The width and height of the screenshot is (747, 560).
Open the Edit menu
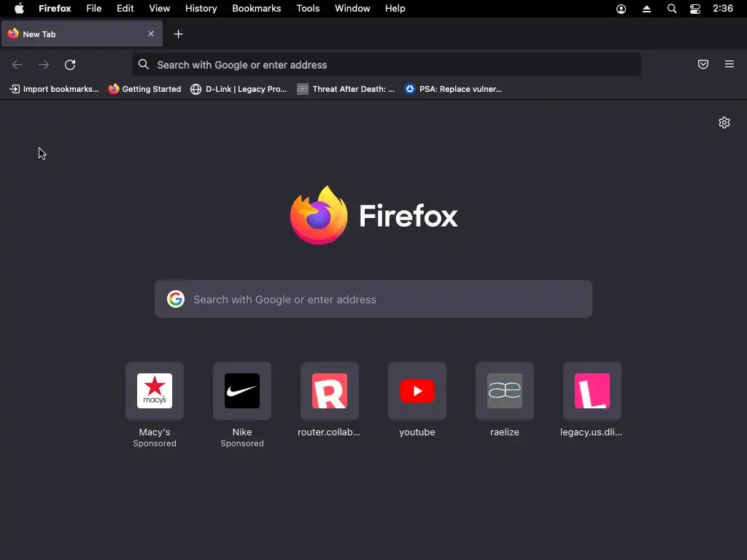(x=125, y=9)
